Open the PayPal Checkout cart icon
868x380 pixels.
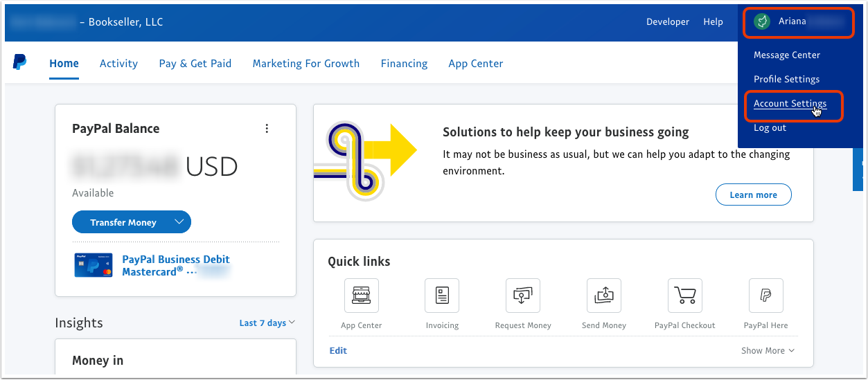click(685, 296)
